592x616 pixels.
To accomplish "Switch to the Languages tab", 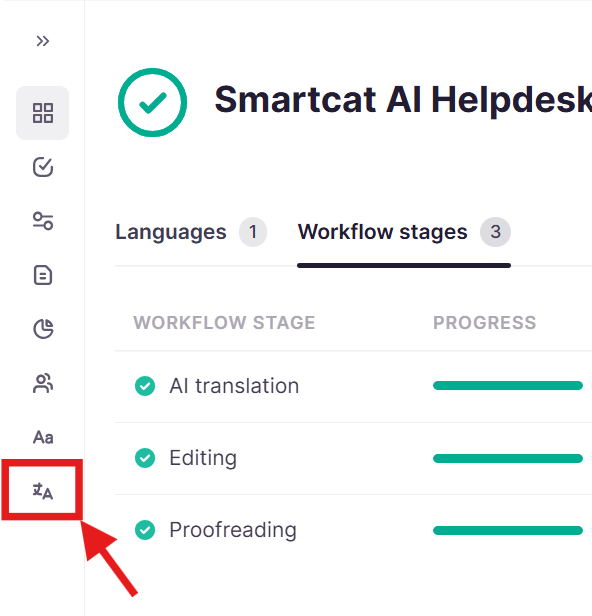I will pyautogui.click(x=191, y=232).
